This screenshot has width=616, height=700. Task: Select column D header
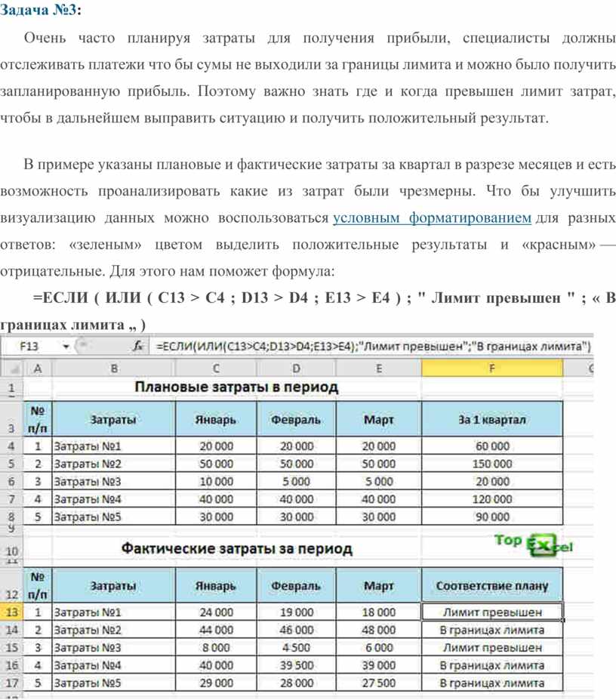297,369
